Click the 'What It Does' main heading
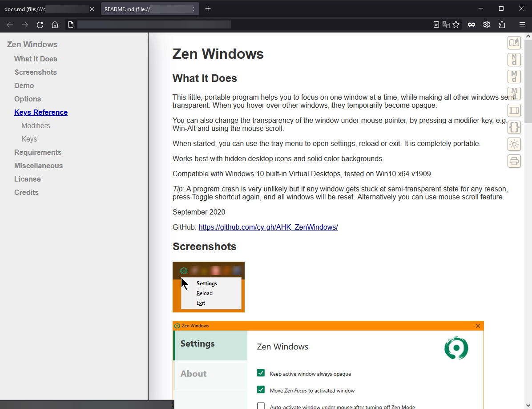This screenshot has height=409, width=532. coord(205,78)
